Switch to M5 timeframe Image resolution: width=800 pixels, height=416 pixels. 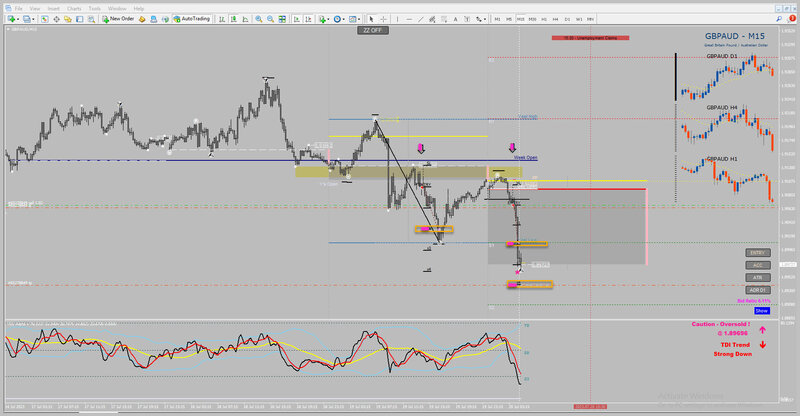coord(509,19)
